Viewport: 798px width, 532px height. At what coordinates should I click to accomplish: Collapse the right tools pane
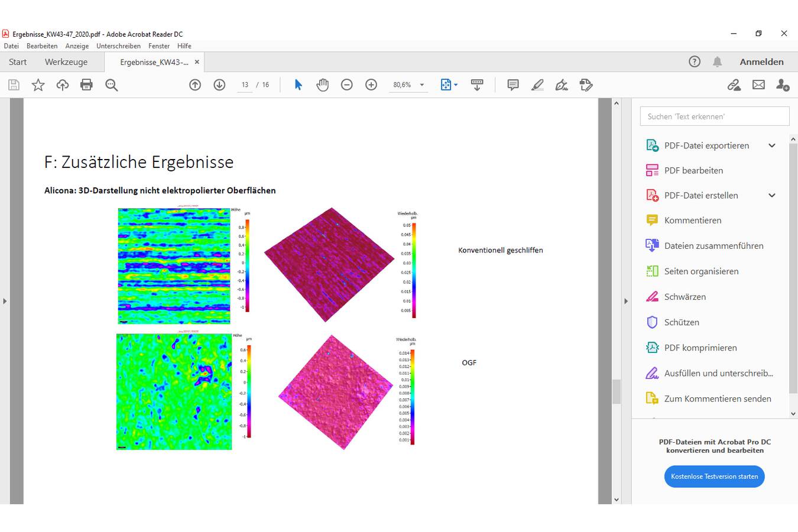(626, 301)
